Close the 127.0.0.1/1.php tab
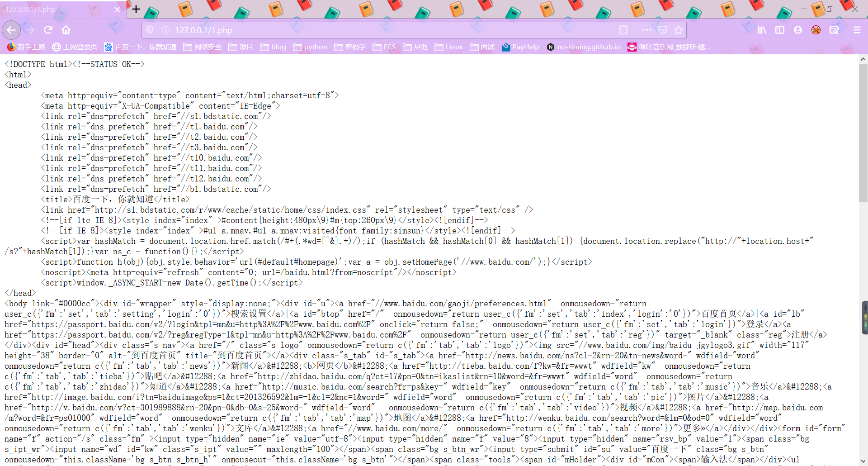 coord(118,10)
